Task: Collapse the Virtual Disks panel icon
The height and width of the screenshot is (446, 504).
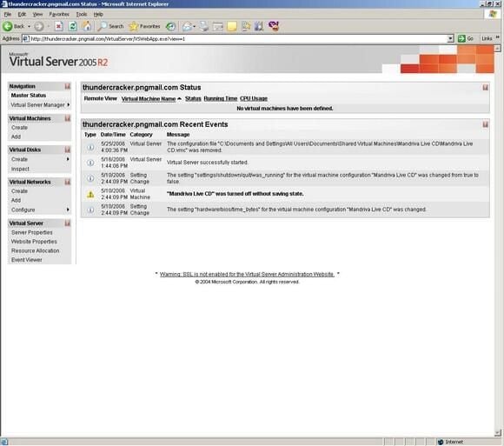Action: (67, 150)
